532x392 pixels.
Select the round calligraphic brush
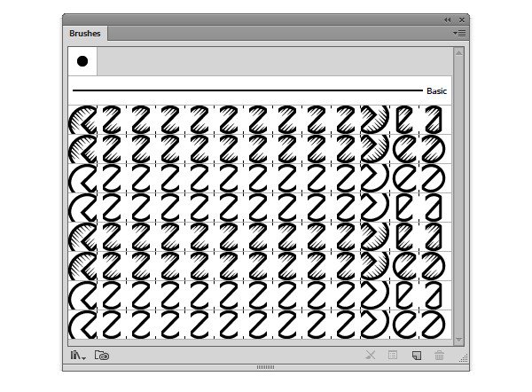click(82, 61)
